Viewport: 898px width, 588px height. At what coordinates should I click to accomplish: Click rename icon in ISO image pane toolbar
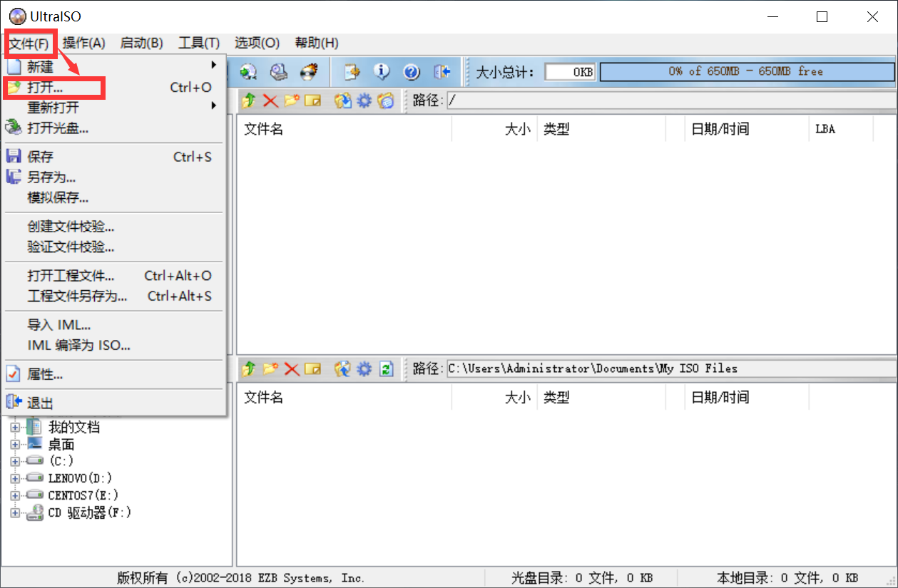312,100
